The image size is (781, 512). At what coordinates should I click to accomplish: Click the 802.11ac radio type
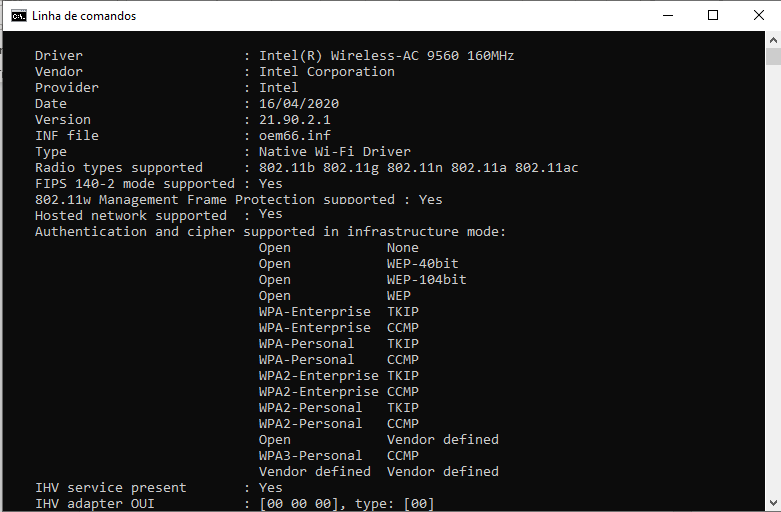[546, 167]
